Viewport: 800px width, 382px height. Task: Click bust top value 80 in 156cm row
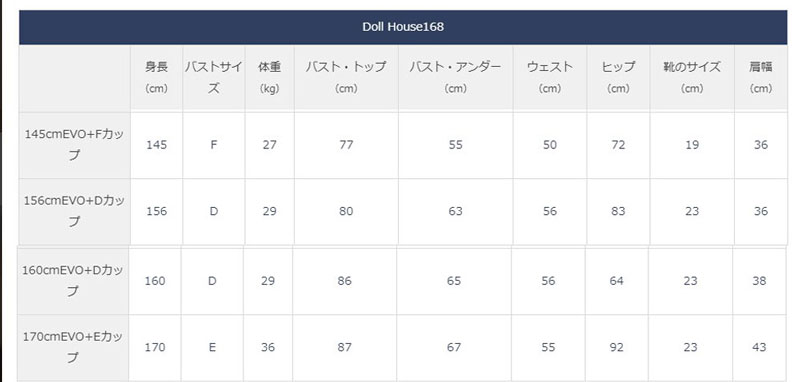tap(346, 211)
